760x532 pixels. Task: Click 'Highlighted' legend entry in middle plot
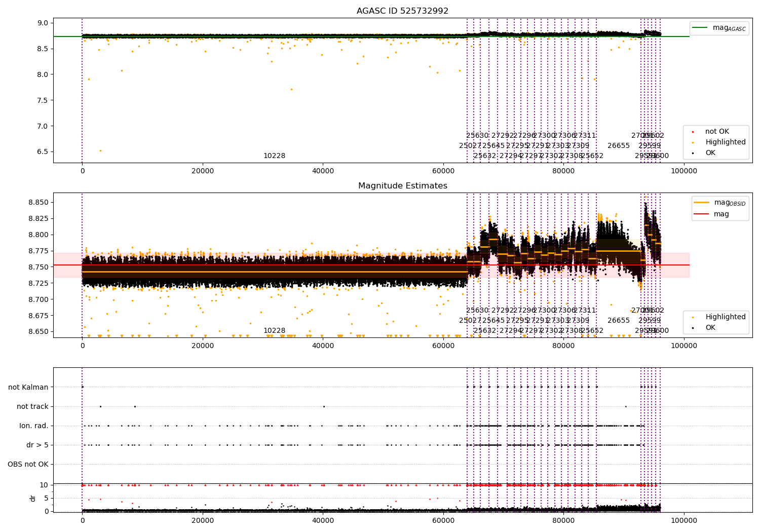725,317
